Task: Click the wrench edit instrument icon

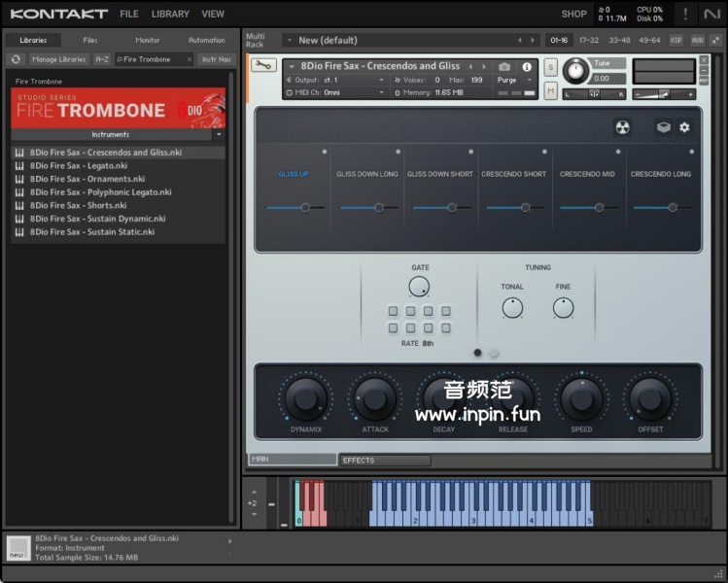Action: (x=263, y=65)
